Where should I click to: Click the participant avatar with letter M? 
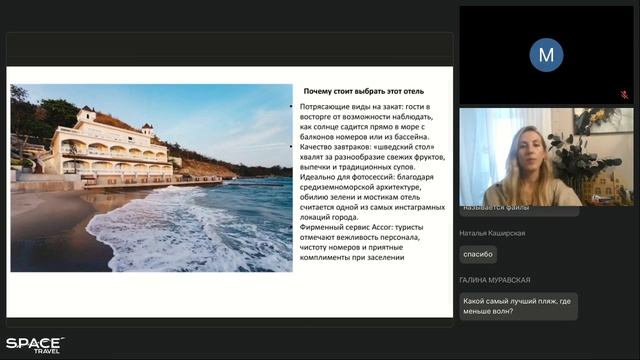point(546,55)
